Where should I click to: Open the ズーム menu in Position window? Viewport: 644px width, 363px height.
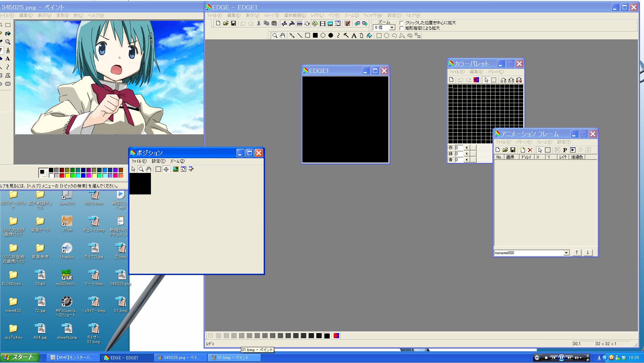[177, 161]
